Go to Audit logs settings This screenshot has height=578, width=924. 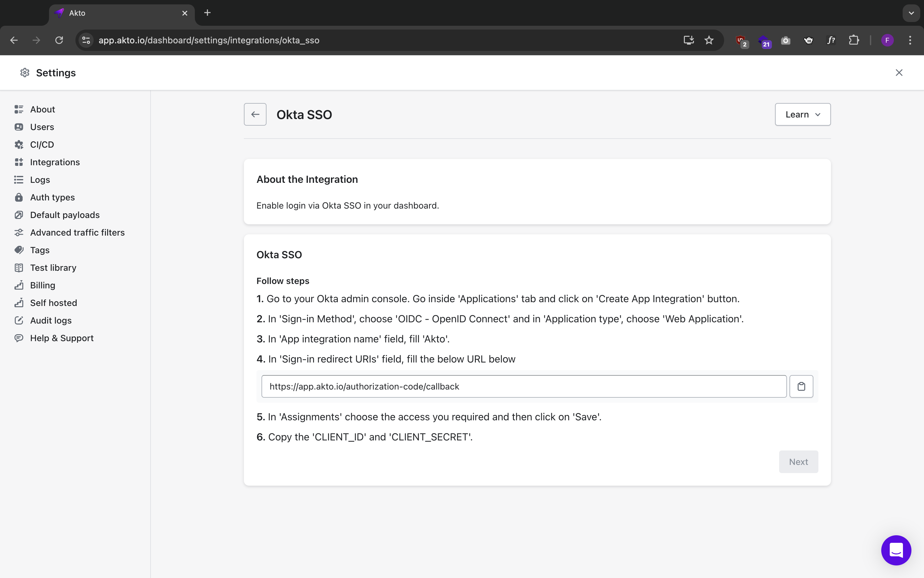(x=51, y=320)
